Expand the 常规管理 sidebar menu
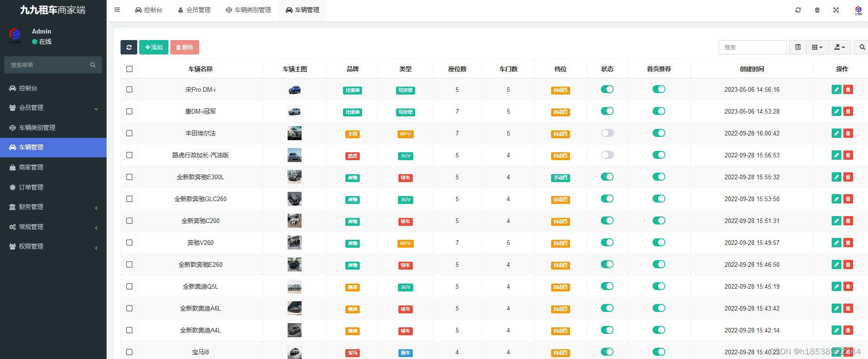 pyautogui.click(x=53, y=227)
